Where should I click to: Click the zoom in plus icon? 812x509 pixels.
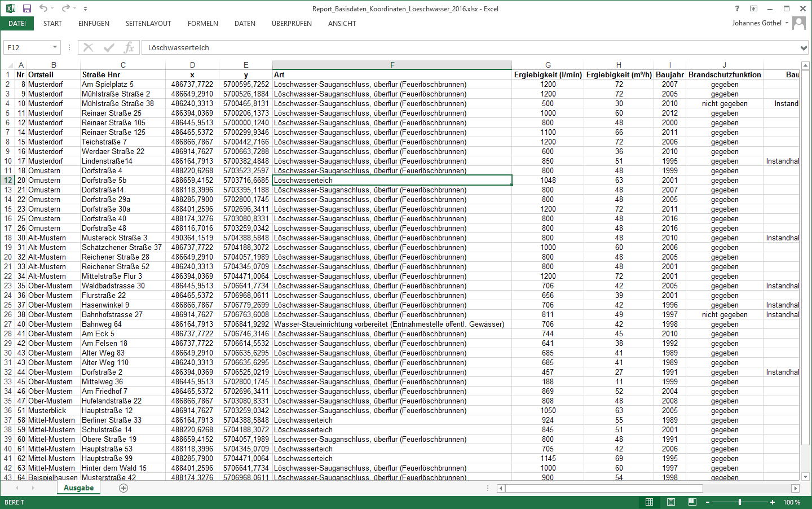[773, 502]
